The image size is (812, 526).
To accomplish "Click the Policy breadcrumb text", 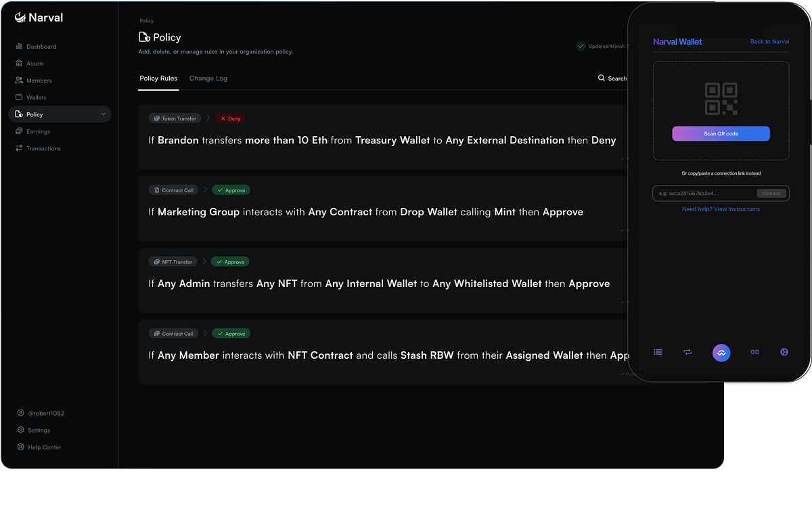I will [x=146, y=21].
